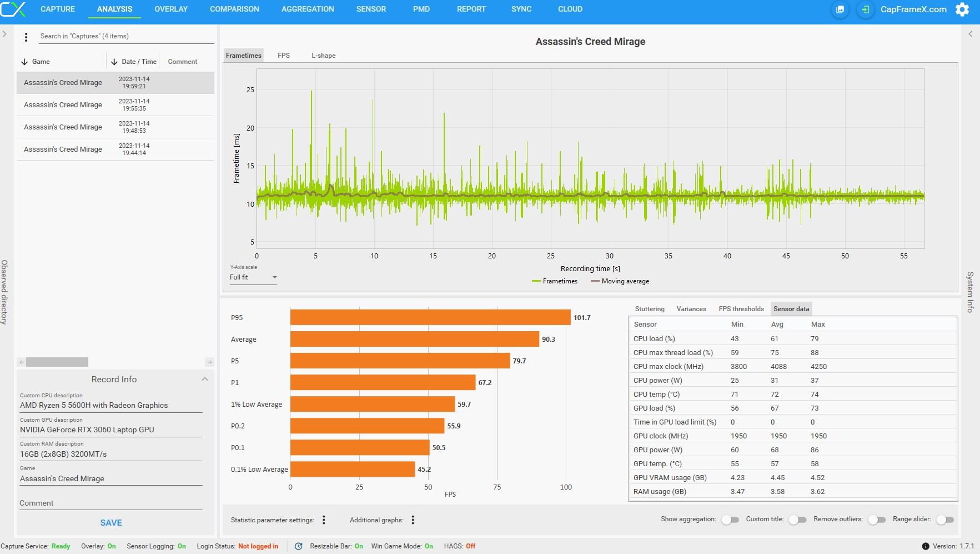980x554 pixels.
Task: Click the horizontal scrollbar left arrow
Action: [x=22, y=362]
